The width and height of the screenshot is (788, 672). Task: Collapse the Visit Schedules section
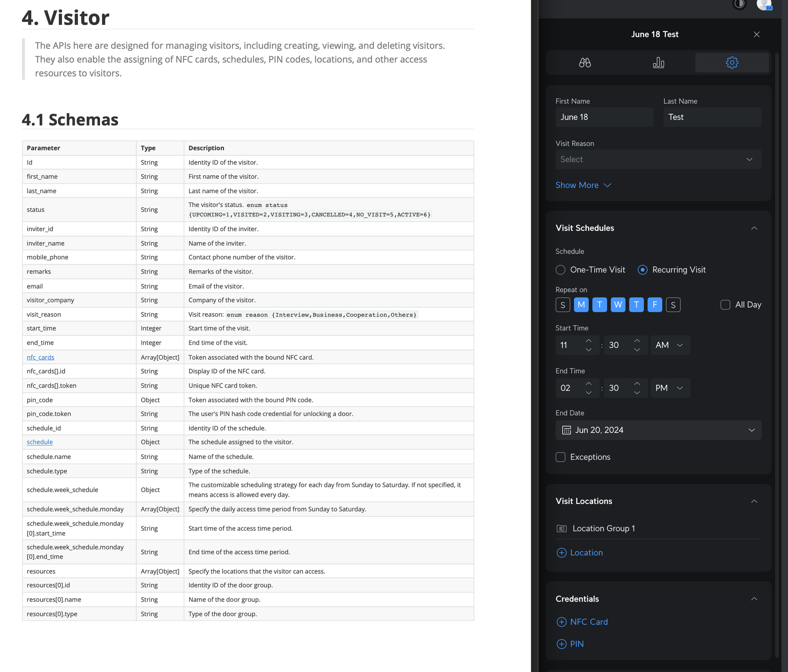tap(754, 228)
